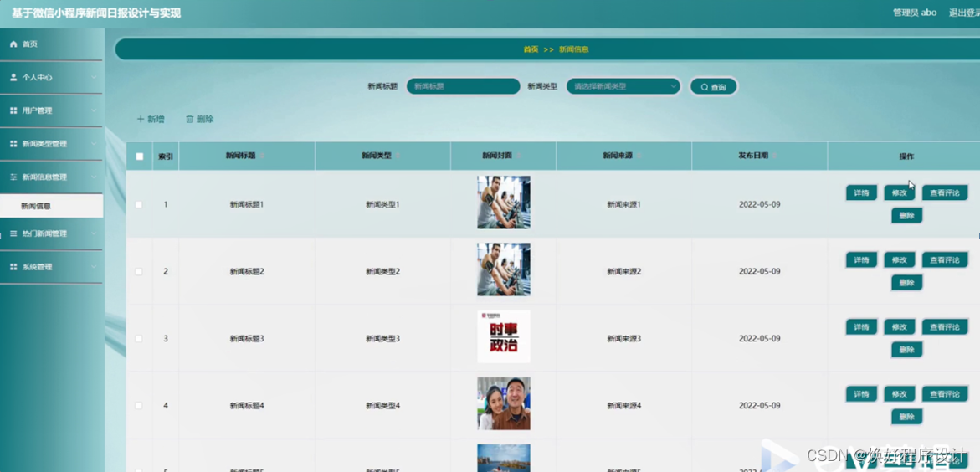Click 删除 for 新闻标题4 row
Image resolution: width=980 pixels, height=472 pixels.
907,416
